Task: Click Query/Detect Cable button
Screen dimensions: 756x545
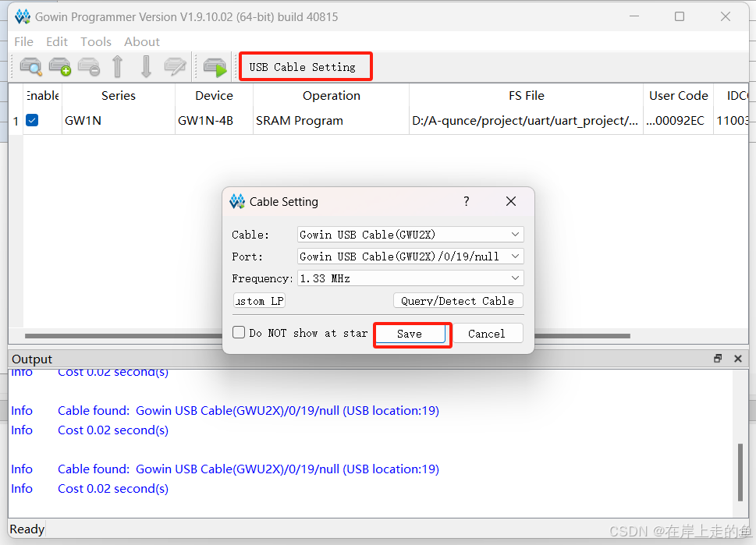Action: pos(458,301)
